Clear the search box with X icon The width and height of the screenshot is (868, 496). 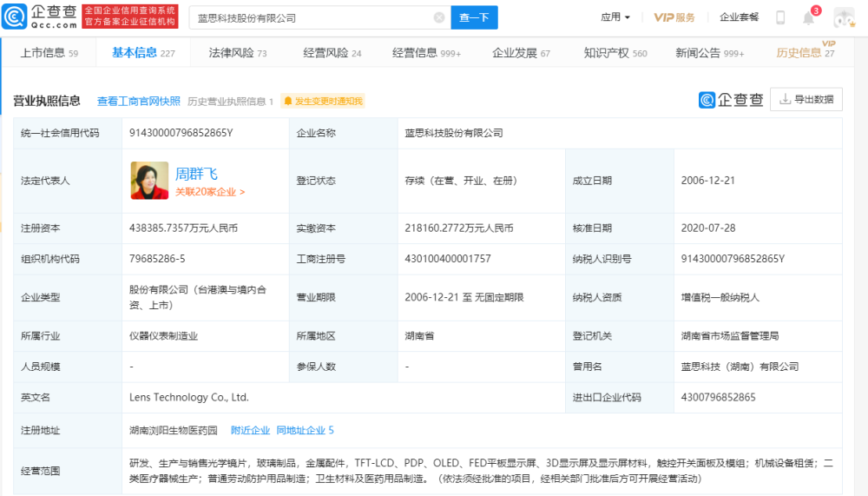click(x=439, y=17)
